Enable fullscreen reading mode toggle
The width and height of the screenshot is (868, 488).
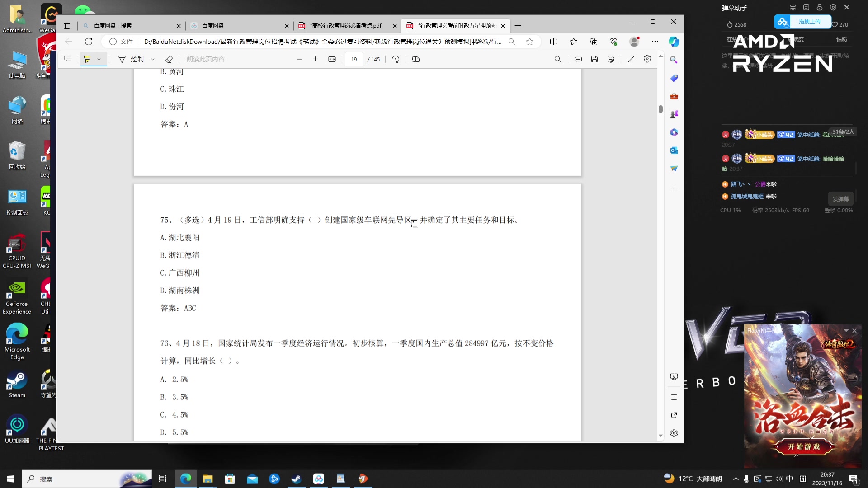[x=631, y=59]
